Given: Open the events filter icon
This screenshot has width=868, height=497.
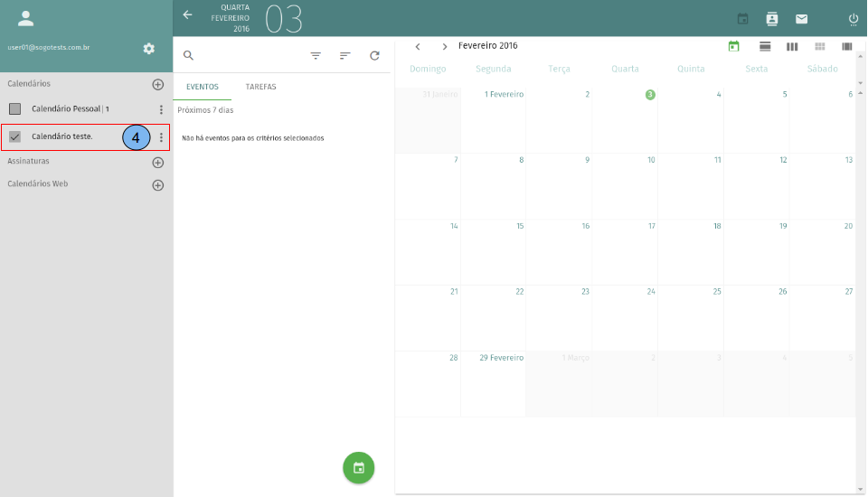Looking at the screenshot, I should (316, 55).
